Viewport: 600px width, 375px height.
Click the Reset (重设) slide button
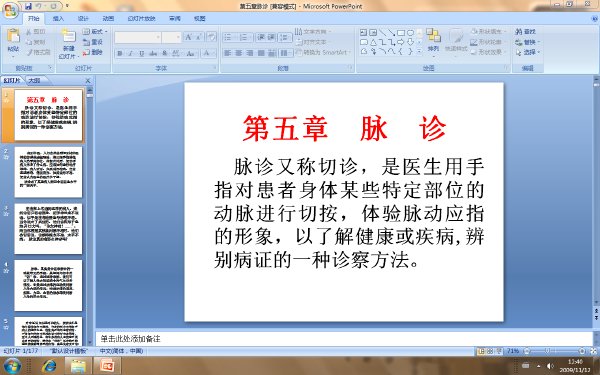pyautogui.click(x=93, y=42)
